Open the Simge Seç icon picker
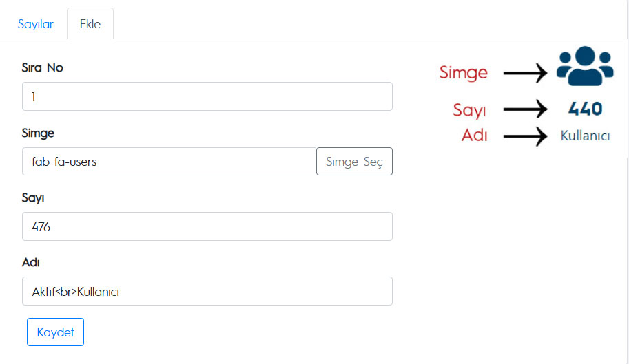Screen dimensions: 629x364 click(354, 162)
